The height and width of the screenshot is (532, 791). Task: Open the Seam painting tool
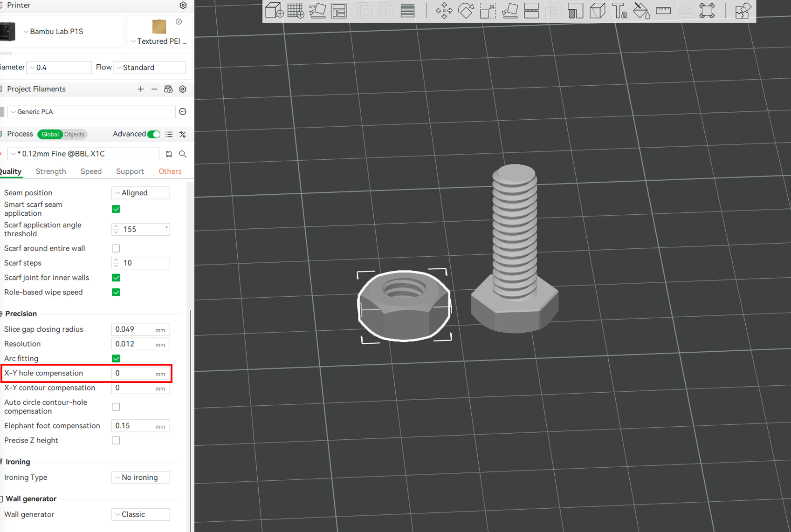(x=598, y=10)
